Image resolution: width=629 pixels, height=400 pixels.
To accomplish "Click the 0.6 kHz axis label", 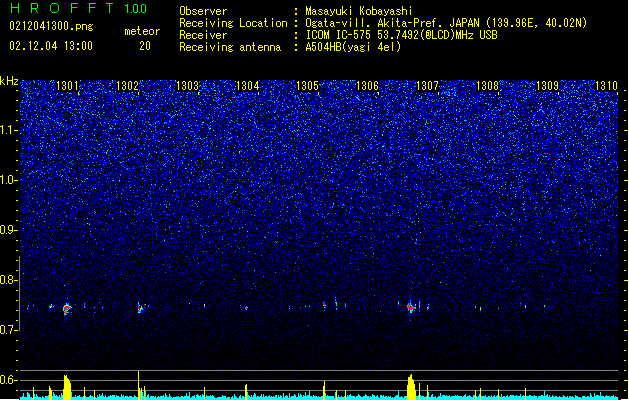I will click(9, 380).
